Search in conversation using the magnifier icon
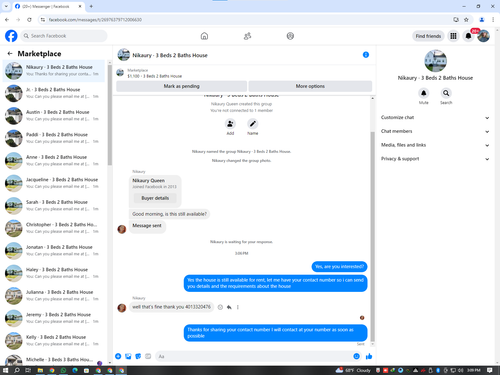 coord(446,93)
